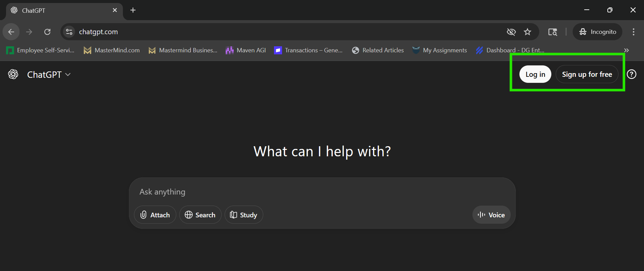Select the ChatGPT browser tab
This screenshot has height=271, width=644.
pyautogui.click(x=64, y=10)
